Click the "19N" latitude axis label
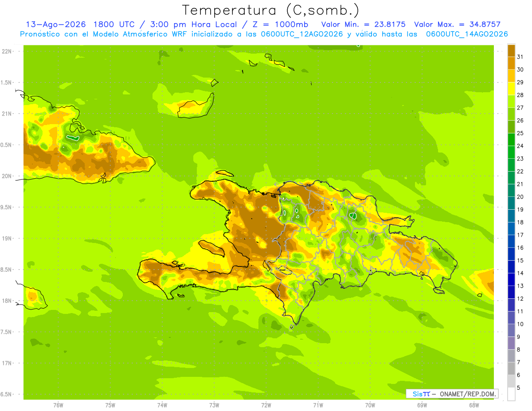Viewport: 532px width, 411px height. click(6, 239)
